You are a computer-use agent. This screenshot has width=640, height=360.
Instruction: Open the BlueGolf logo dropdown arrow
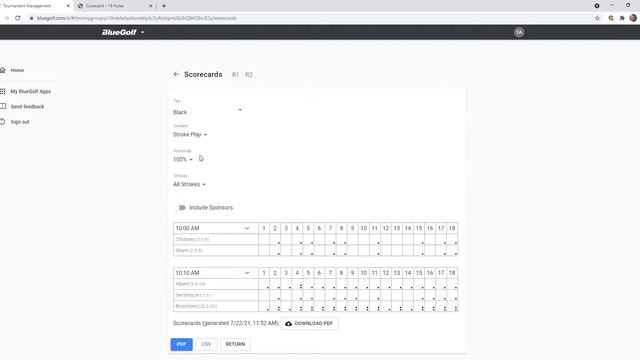click(142, 32)
